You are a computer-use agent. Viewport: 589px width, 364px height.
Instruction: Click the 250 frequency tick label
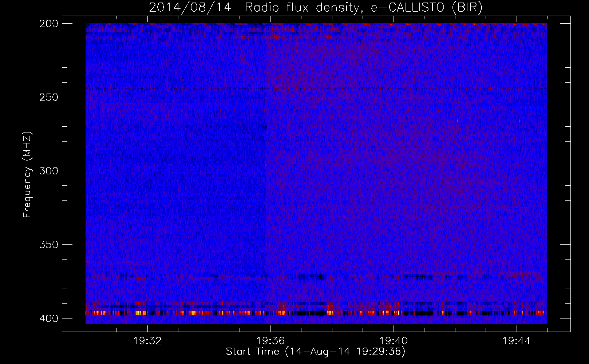point(48,97)
